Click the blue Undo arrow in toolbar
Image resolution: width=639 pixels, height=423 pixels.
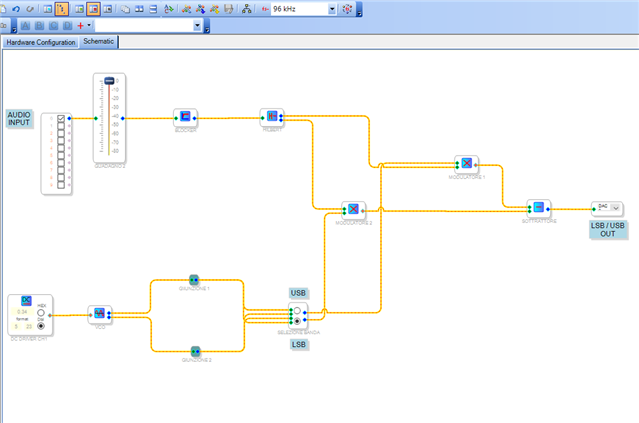coord(16,9)
